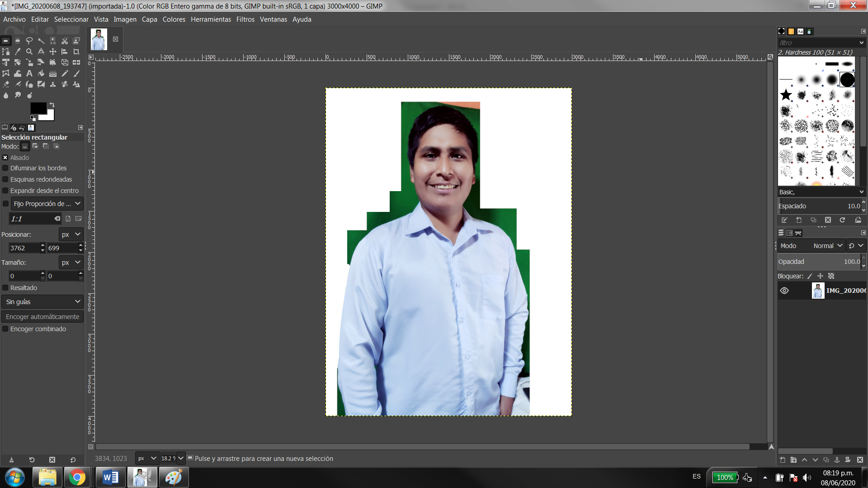Open the Filtros menu
This screenshot has width=868, height=488.
[x=245, y=19]
